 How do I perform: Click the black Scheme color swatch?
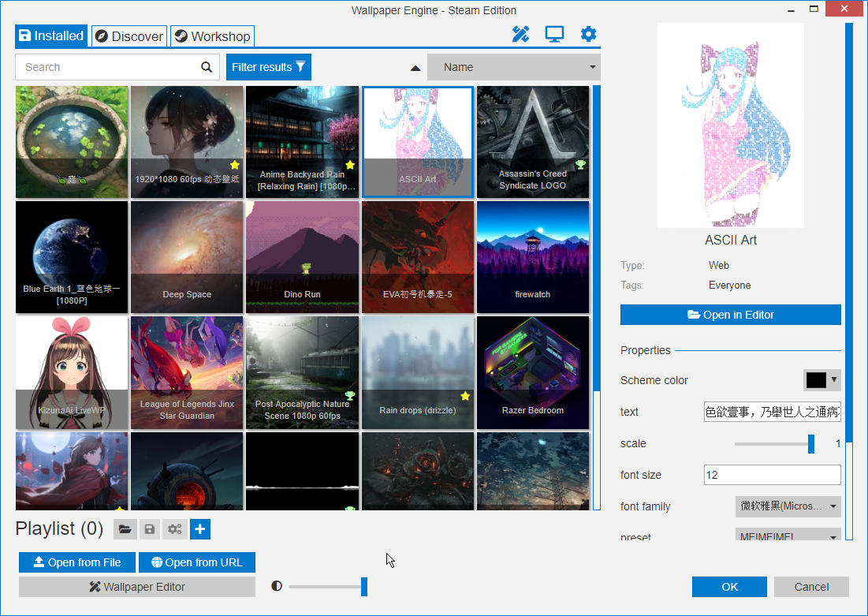816,380
